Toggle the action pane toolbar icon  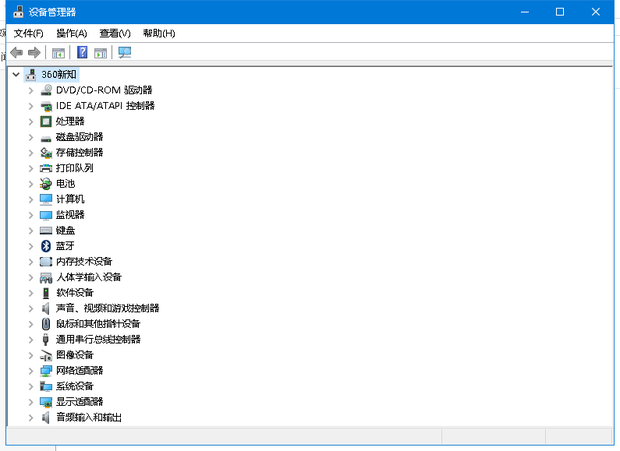[100, 53]
